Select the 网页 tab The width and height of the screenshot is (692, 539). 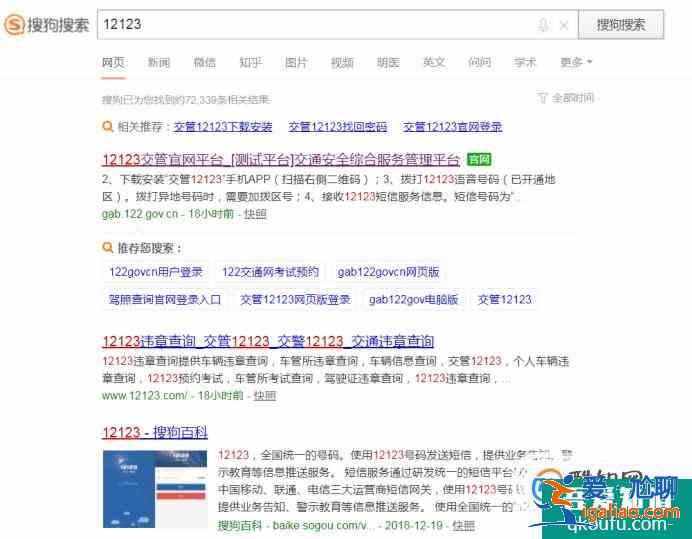(x=113, y=63)
